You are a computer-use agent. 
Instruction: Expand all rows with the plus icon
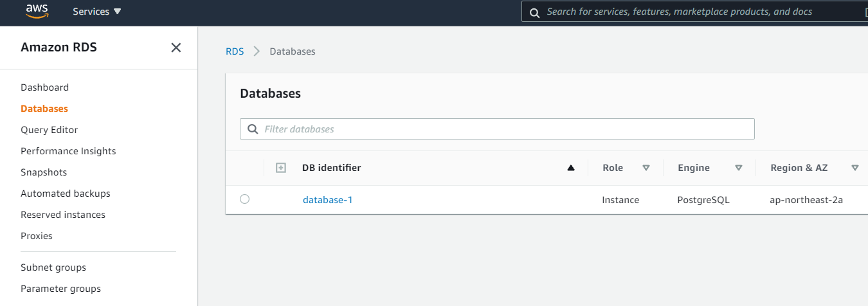pos(280,168)
